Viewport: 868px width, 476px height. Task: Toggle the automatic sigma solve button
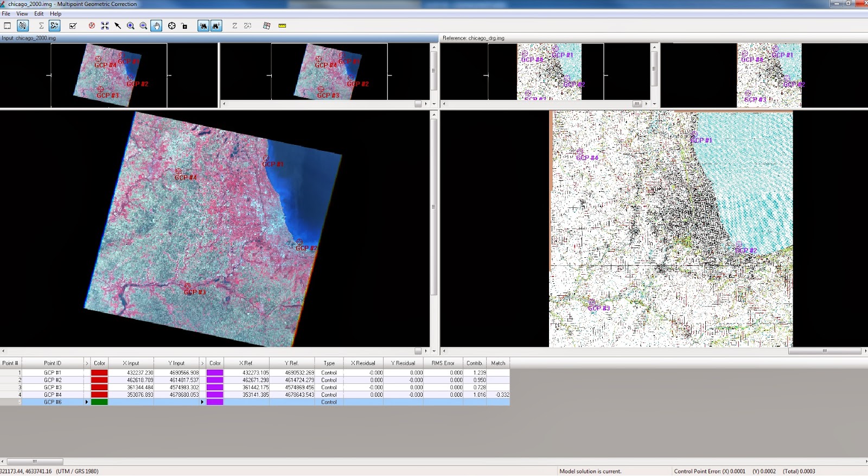point(54,26)
